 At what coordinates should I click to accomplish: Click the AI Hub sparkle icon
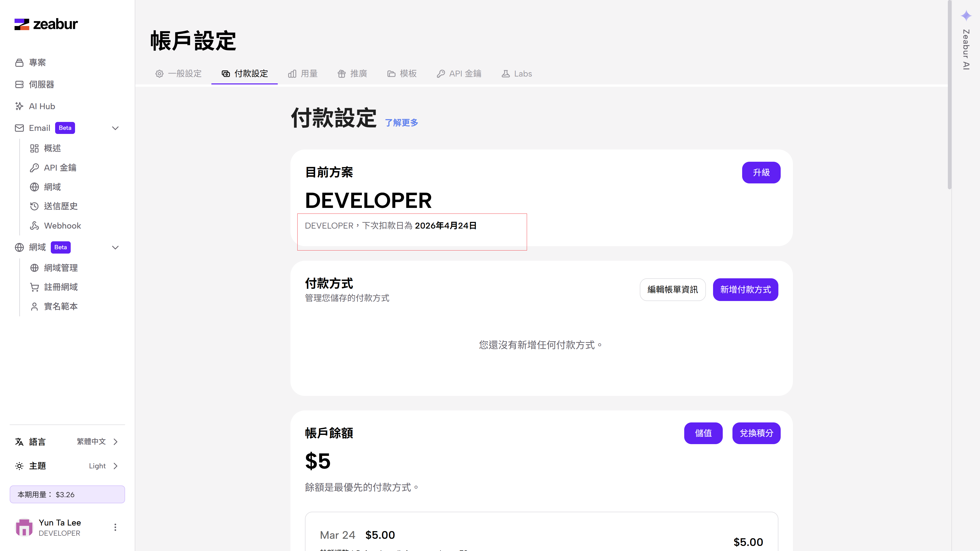19,106
